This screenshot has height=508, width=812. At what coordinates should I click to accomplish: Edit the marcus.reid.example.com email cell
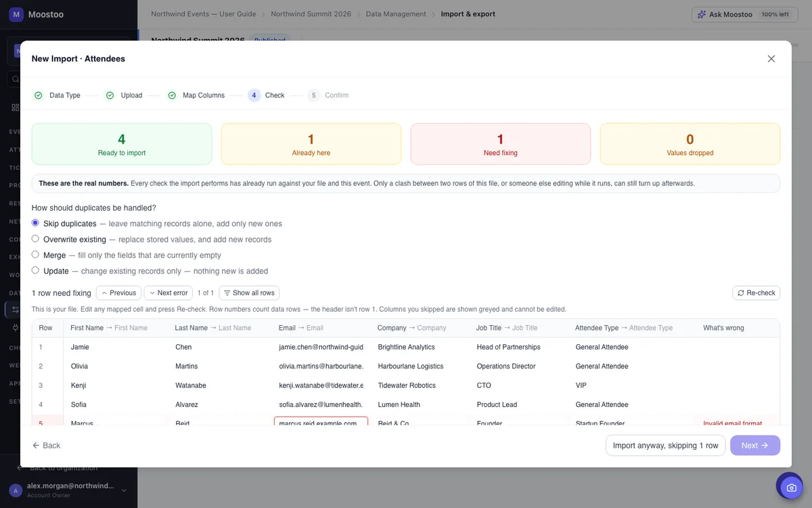[321, 422]
